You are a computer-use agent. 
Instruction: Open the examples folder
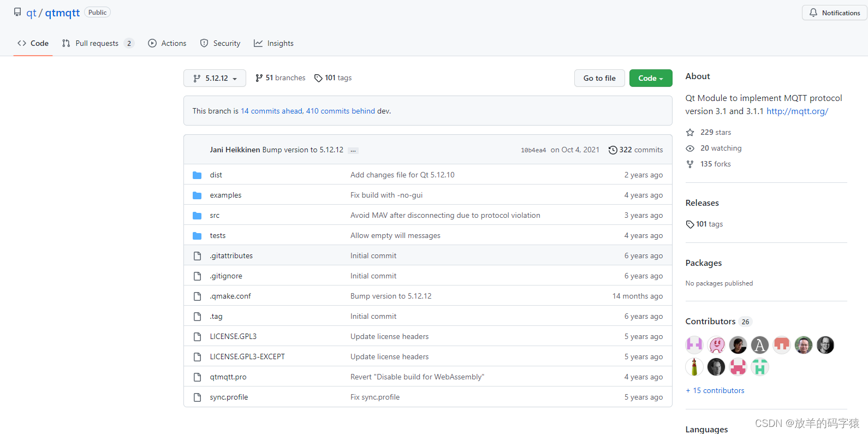[225, 195]
